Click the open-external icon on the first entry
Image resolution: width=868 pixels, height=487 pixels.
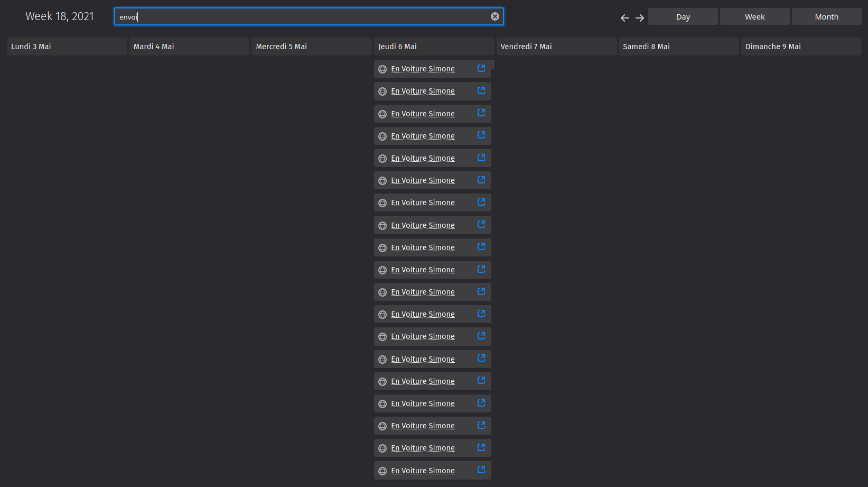tap(481, 68)
